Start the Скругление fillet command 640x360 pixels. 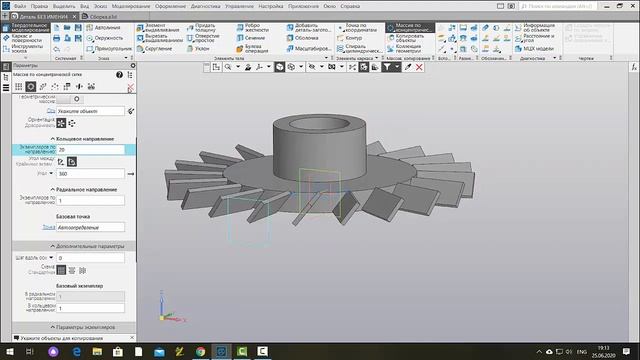154,49
